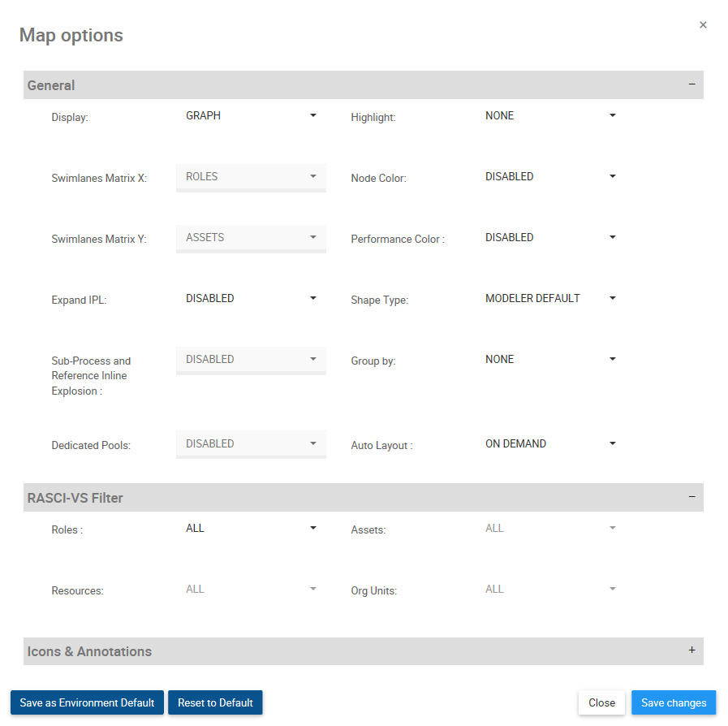Open the Shape Type dropdown
This screenshot has height=726, width=728.
point(550,299)
